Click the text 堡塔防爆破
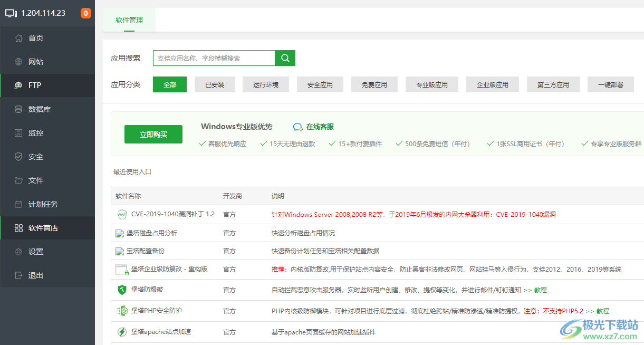This screenshot has width=644, height=345. [147, 289]
